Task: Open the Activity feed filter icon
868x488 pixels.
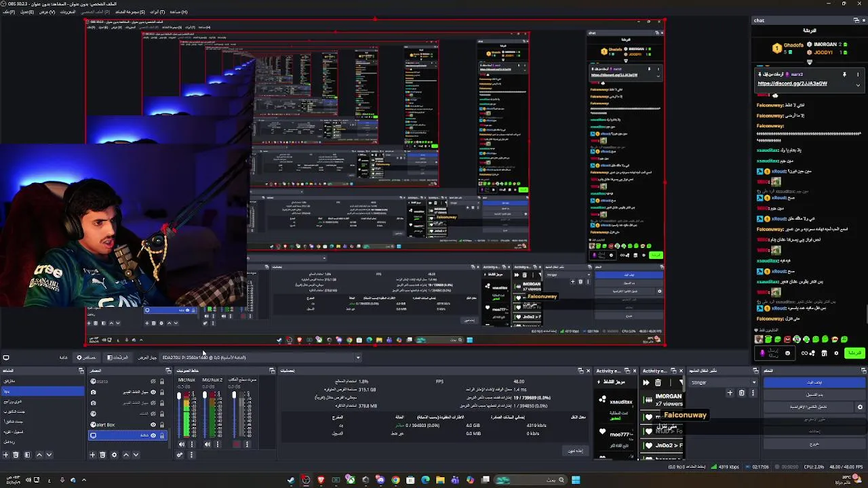Action: click(x=681, y=382)
